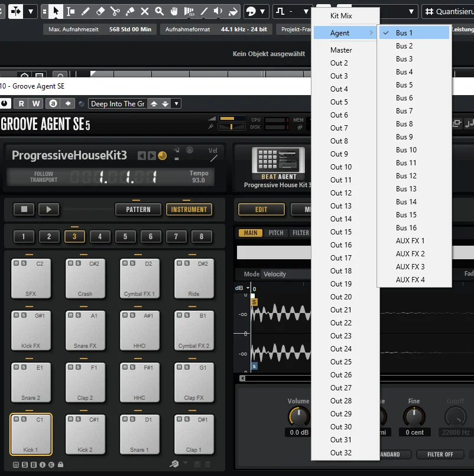Load the previous program with the up arrow
The image size is (474, 476).
154,104
